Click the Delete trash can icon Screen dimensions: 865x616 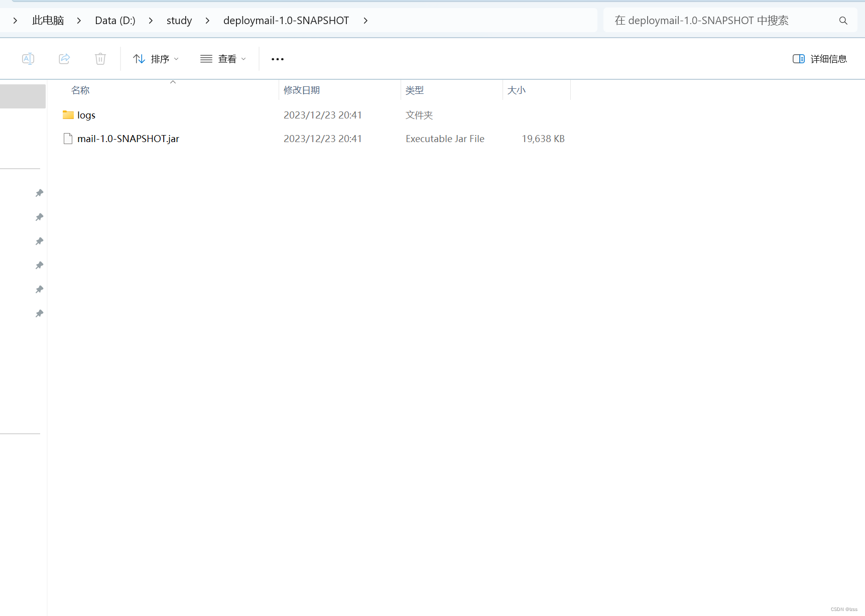click(x=100, y=59)
